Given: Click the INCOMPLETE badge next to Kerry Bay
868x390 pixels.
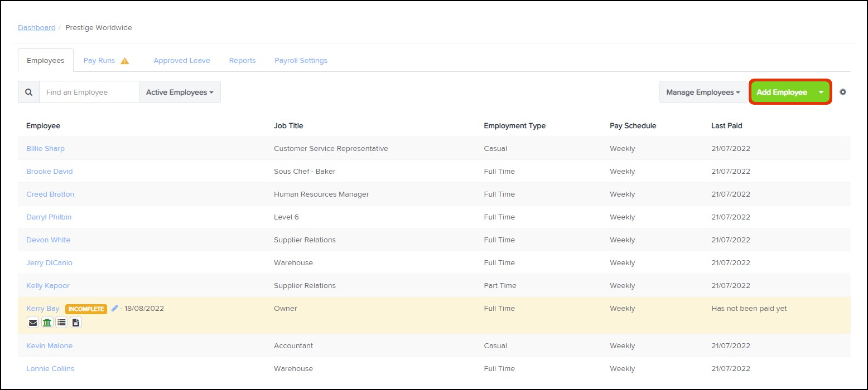Looking at the screenshot, I should (86, 309).
